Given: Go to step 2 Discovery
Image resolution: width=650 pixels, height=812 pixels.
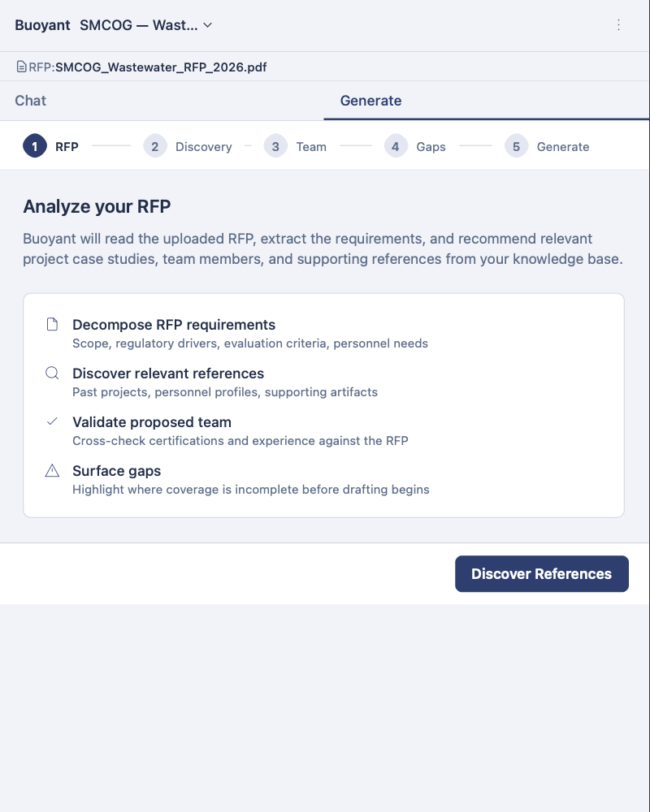Looking at the screenshot, I should tap(188, 146).
